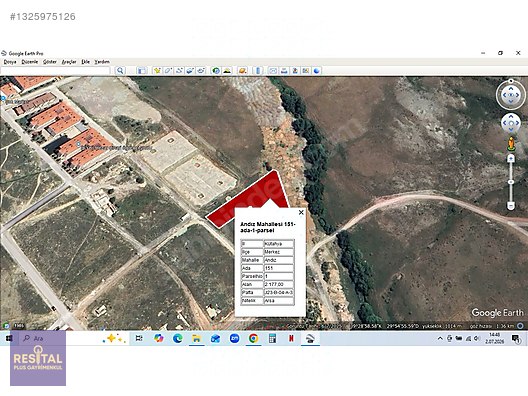Toggle the sunlight landscape icon
The height and width of the screenshot is (396, 528).
(227, 70)
